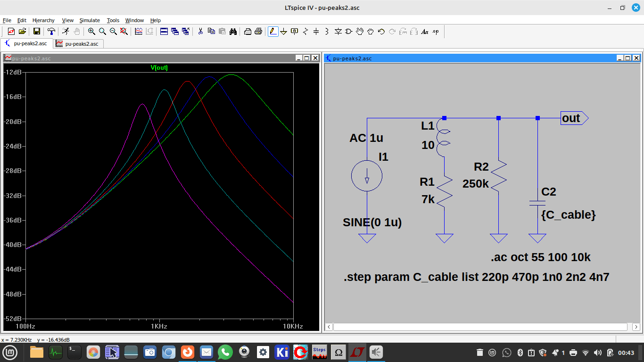The image size is (644, 362).
Task: Open the Tools menu
Action: coord(113,20)
